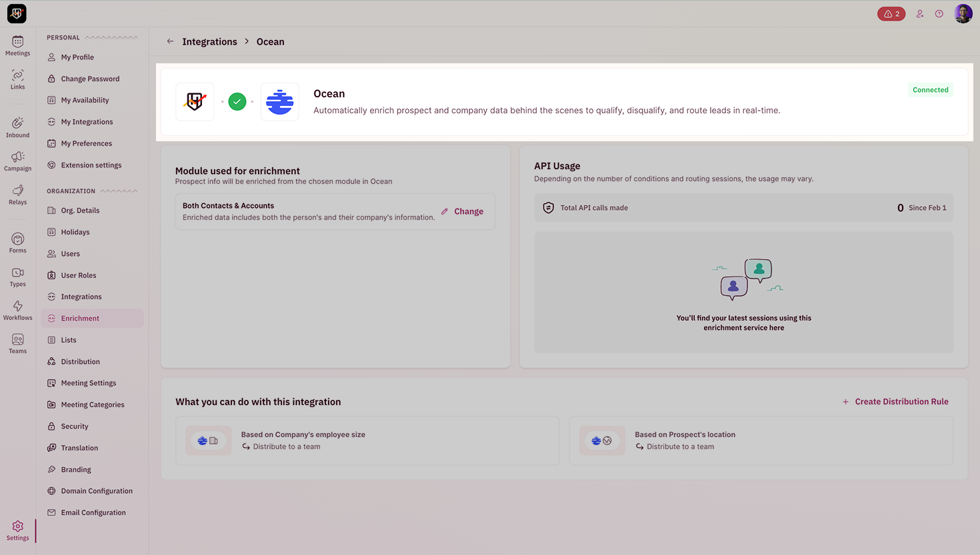
Task: Click the pencil icon next to Change
Action: coord(445,211)
